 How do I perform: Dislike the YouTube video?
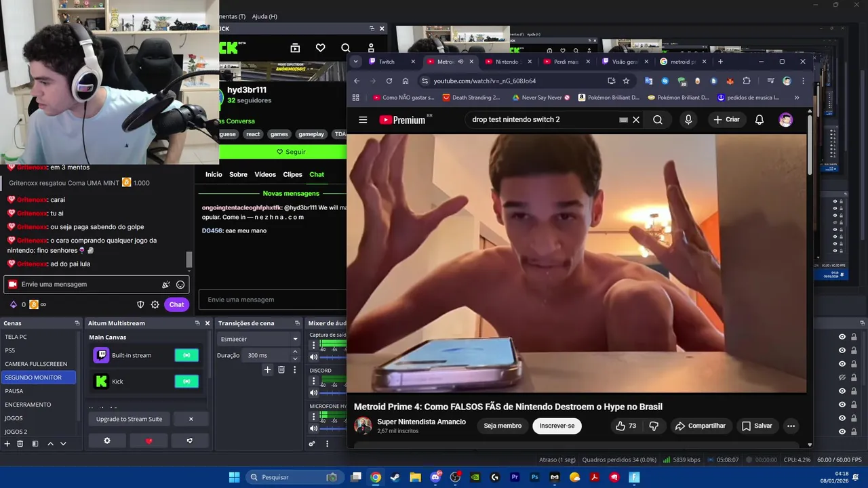pyautogui.click(x=654, y=426)
